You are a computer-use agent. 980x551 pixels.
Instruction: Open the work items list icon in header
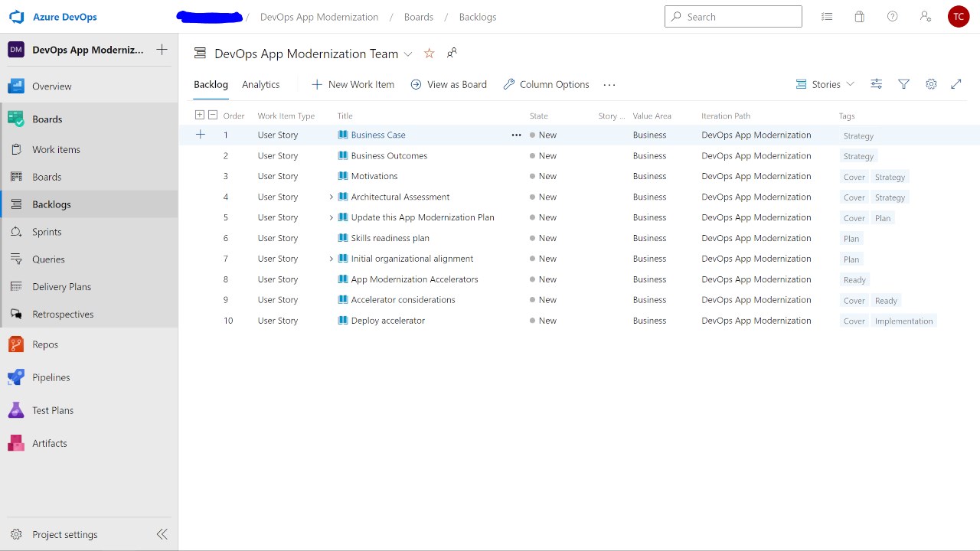pyautogui.click(x=827, y=17)
